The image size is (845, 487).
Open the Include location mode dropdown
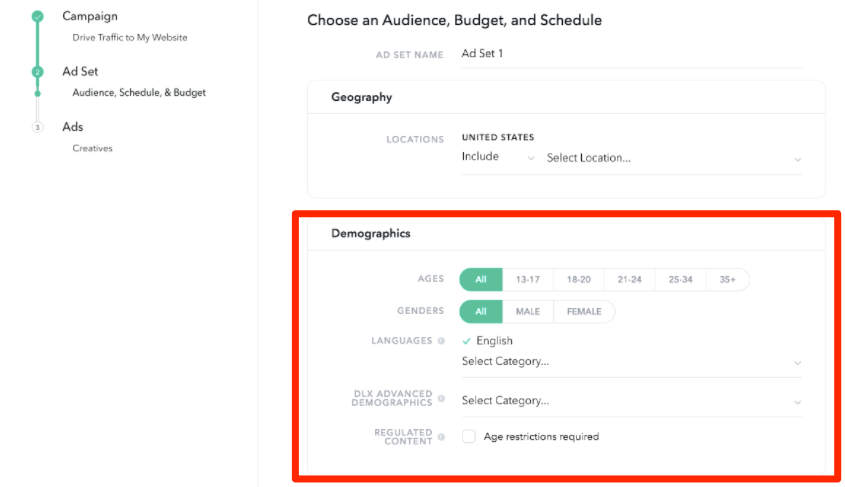498,157
